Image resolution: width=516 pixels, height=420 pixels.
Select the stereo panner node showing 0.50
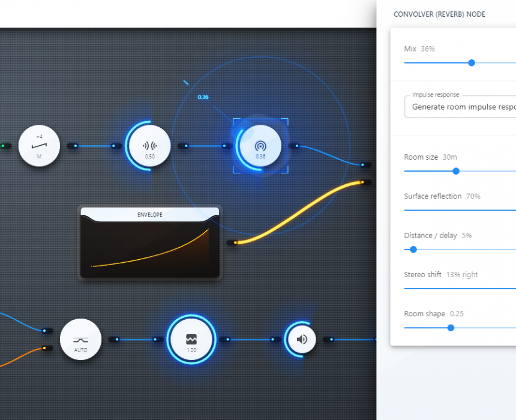click(x=149, y=145)
